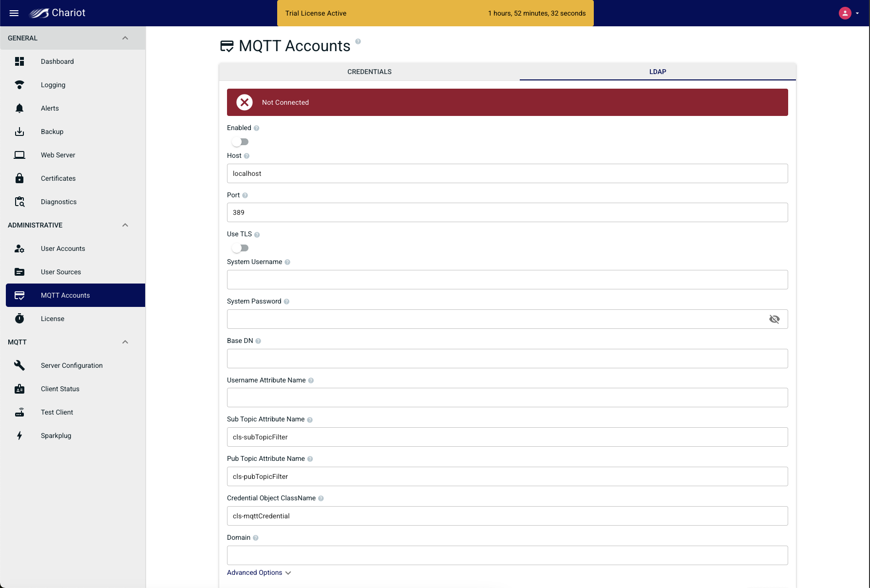The image size is (870, 588).
Task: Select the LDAP tab
Action: (657, 72)
